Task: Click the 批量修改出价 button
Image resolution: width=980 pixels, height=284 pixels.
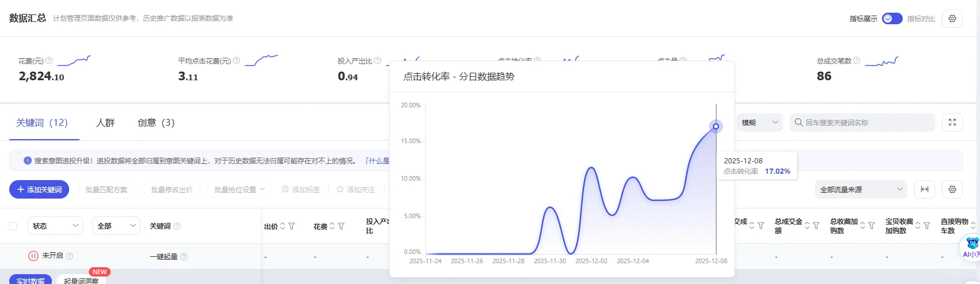Action: click(172, 189)
